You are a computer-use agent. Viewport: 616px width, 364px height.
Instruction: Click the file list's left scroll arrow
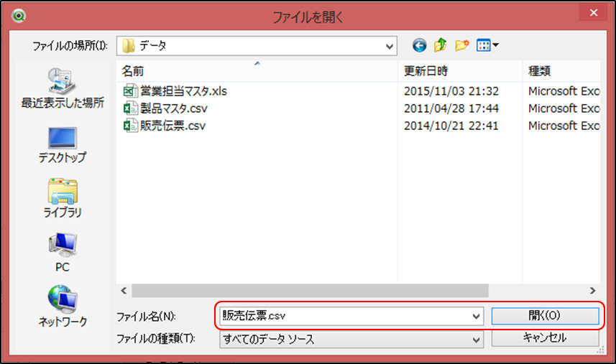click(x=124, y=291)
